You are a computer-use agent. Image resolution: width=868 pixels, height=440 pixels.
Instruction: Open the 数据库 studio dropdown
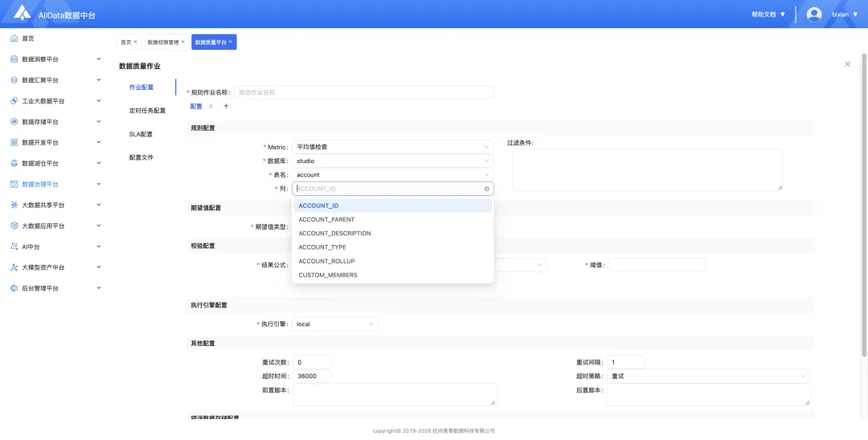393,161
